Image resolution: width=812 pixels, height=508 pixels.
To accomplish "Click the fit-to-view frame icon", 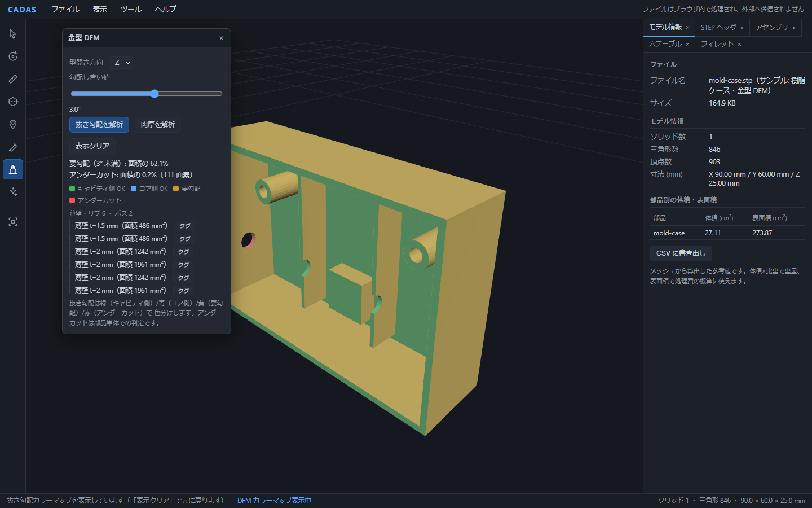I will pyautogui.click(x=13, y=222).
